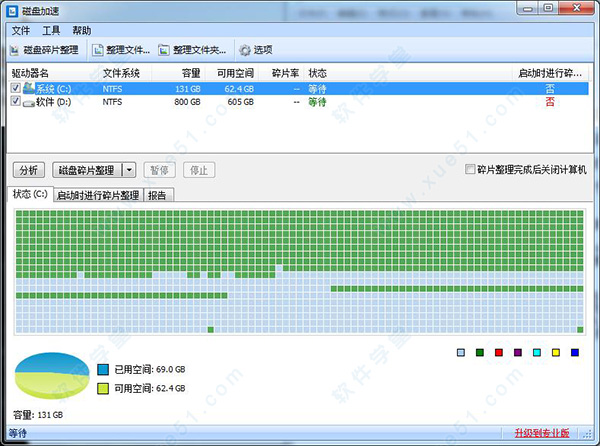This screenshot has height=446, width=600.
Task: Sort by 可用空间 column header
Action: tap(235, 73)
